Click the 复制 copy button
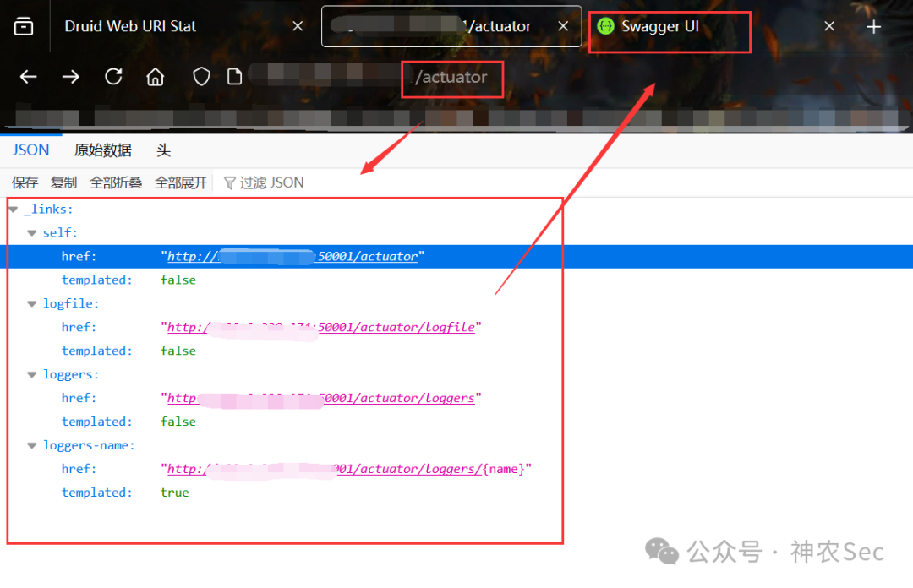The height and width of the screenshot is (588, 913). coord(63,182)
